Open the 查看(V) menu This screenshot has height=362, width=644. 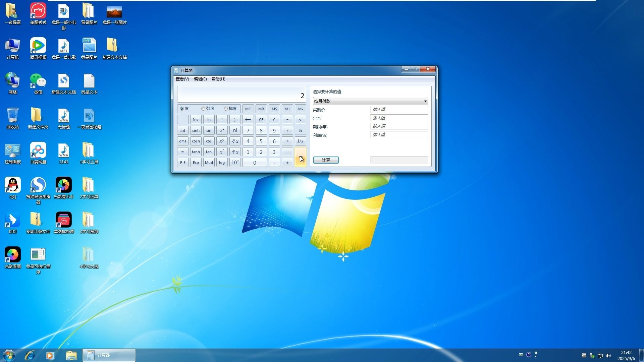(182, 79)
